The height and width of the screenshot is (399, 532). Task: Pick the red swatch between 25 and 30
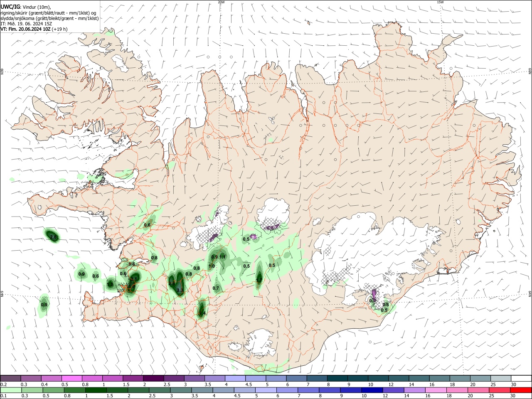(500, 390)
